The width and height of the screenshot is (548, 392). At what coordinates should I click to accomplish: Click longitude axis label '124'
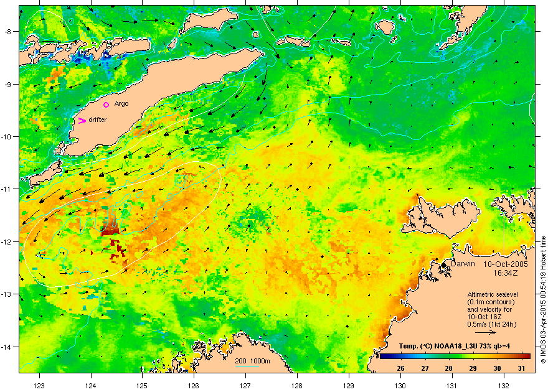pyautogui.click(x=90, y=386)
